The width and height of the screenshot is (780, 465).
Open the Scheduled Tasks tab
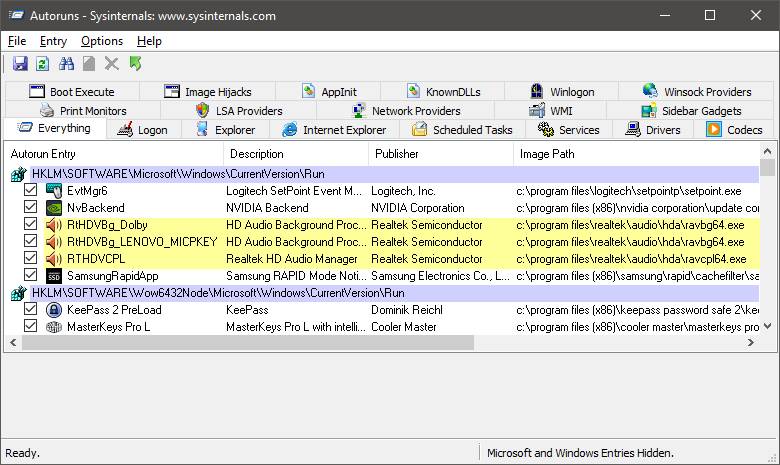point(463,130)
